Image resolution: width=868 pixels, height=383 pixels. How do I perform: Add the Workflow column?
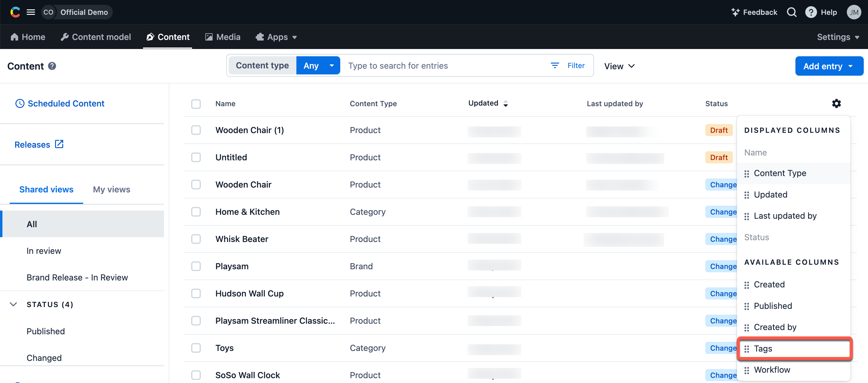click(x=794, y=370)
